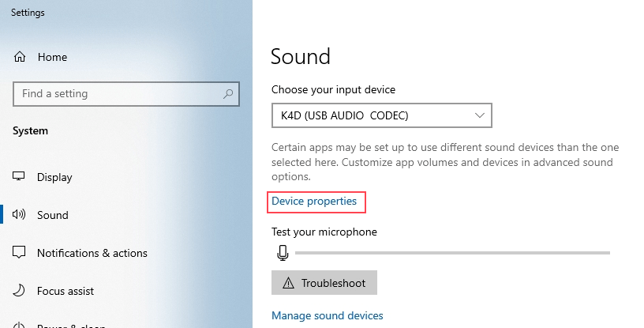Open the Device properties link

click(x=314, y=202)
